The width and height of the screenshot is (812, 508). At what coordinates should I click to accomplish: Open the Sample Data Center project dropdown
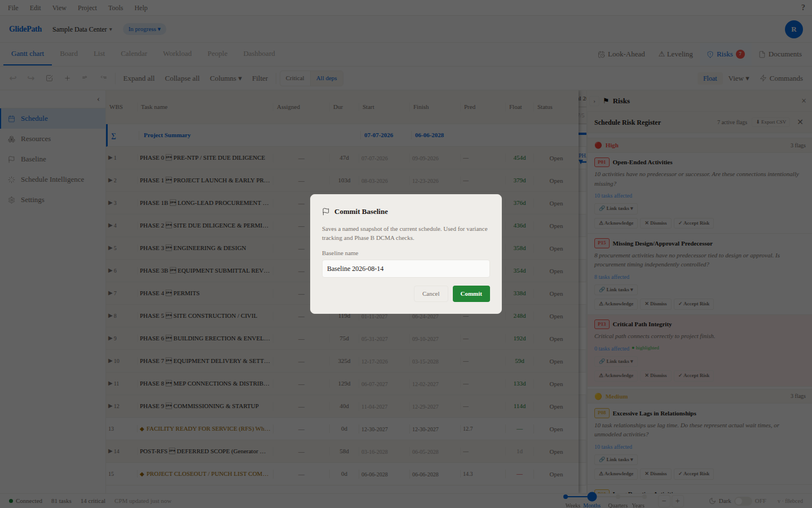(82, 29)
